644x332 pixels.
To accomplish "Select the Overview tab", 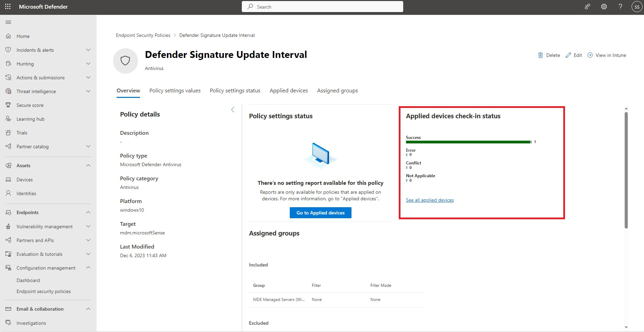I will tap(128, 91).
